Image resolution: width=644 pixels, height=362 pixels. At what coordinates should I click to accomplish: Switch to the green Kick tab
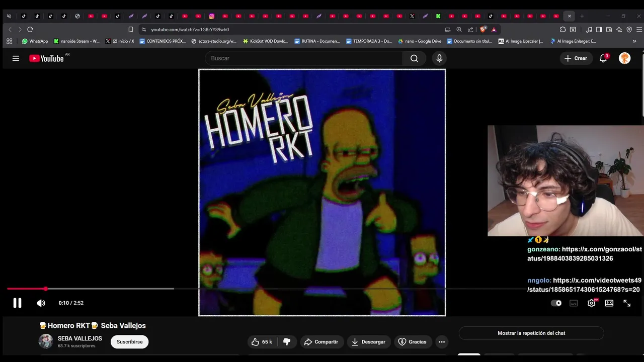439,16
